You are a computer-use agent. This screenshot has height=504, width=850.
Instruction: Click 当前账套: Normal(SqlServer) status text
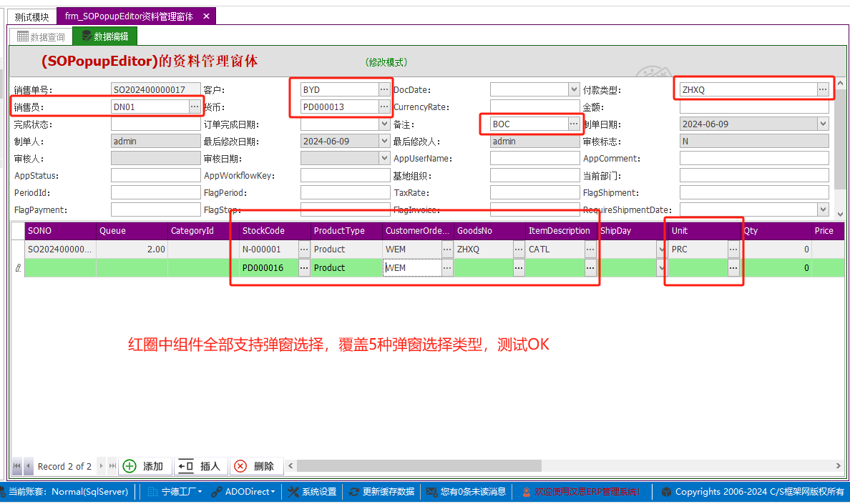coord(68,492)
